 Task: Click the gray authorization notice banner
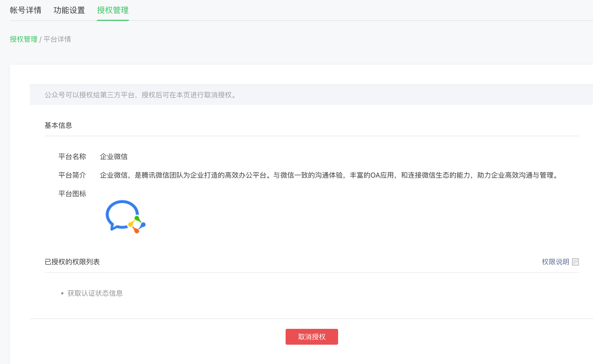[311, 95]
